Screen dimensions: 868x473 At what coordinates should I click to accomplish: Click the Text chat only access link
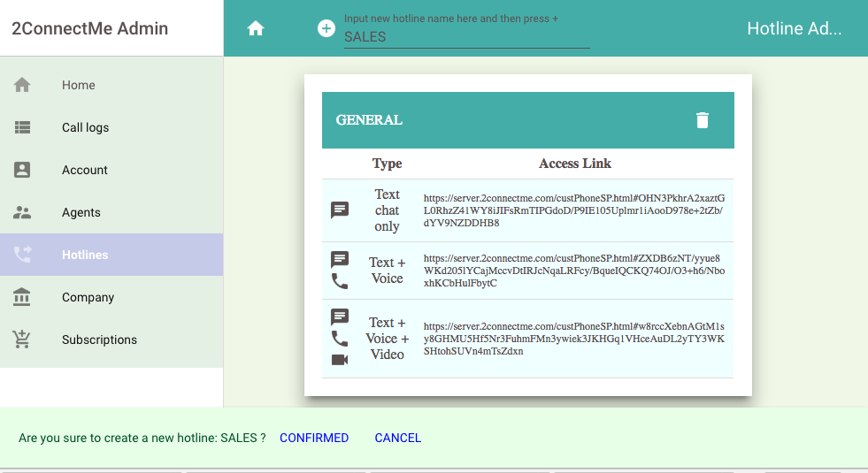pyautogui.click(x=573, y=210)
